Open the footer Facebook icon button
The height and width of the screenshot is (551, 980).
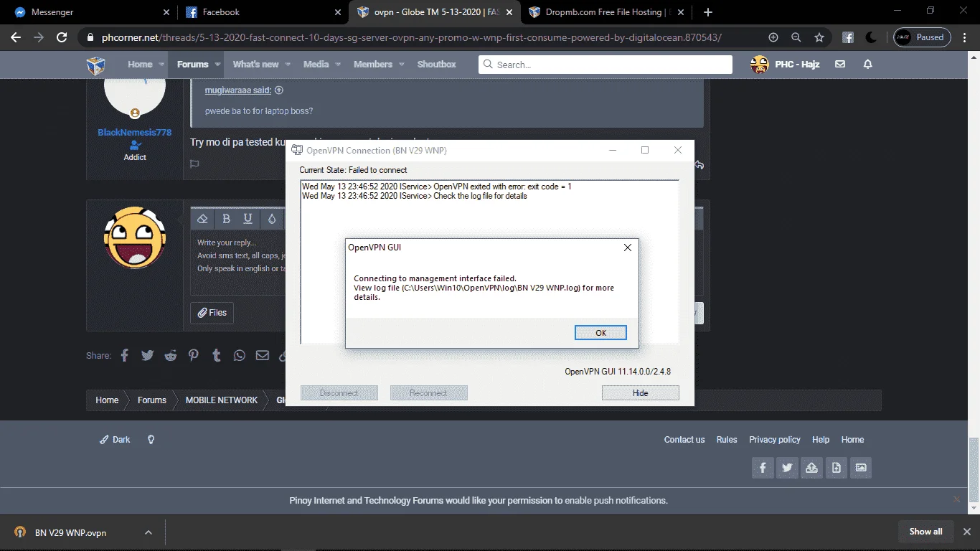point(763,468)
